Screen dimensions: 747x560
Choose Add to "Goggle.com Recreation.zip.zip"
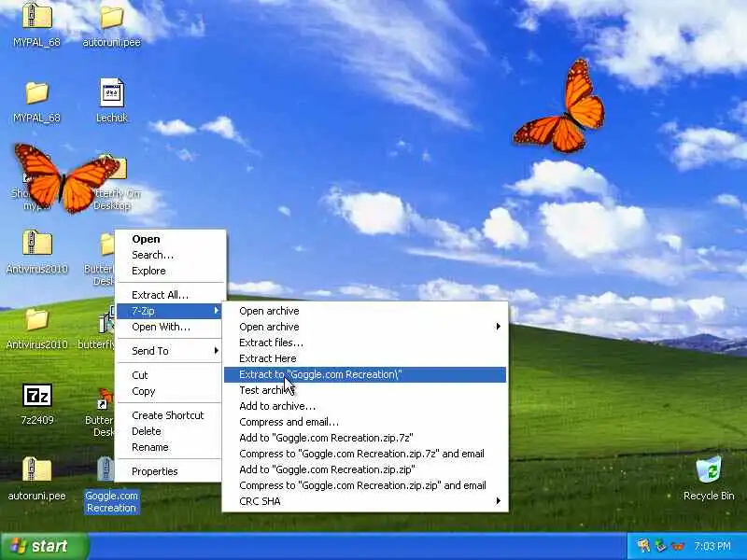pyautogui.click(x=365, y=469)
